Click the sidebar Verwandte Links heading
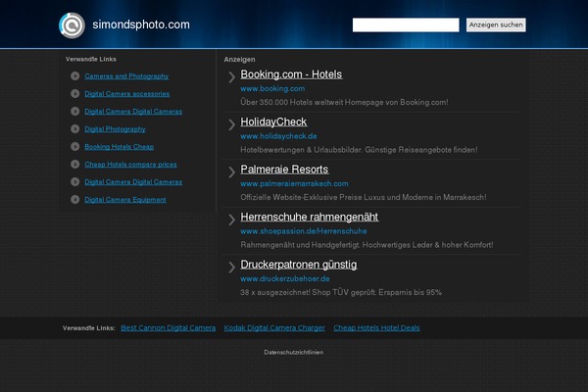Image resolution: width=588 pixels, height=392 pixels. pyautogui.click(x=91, y=59)
